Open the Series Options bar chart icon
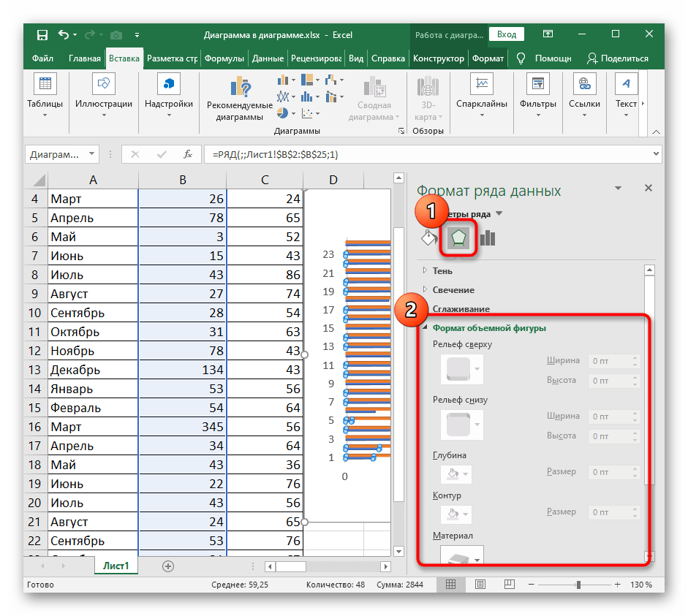 point(487,238)
